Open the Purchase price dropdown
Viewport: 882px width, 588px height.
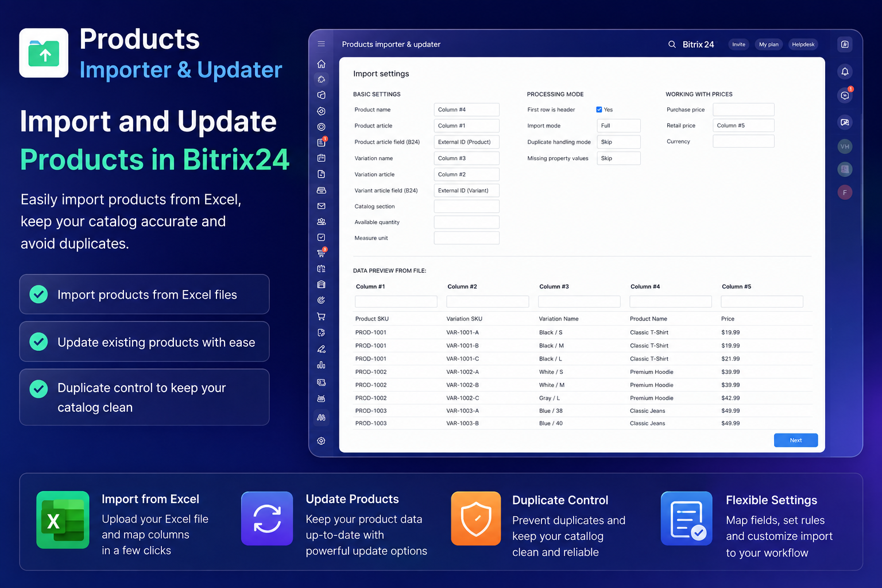click(x=744, y=109)
